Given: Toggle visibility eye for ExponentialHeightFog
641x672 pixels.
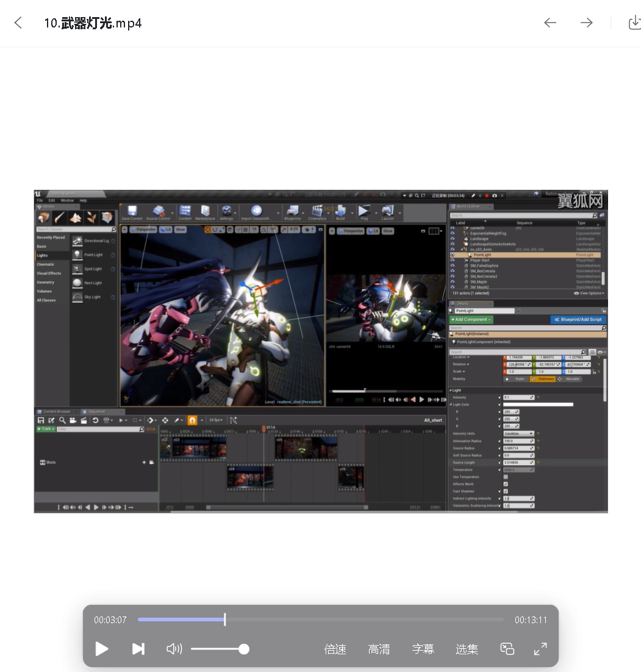Looking at the screenshot, I should click(x=452, y=234).
